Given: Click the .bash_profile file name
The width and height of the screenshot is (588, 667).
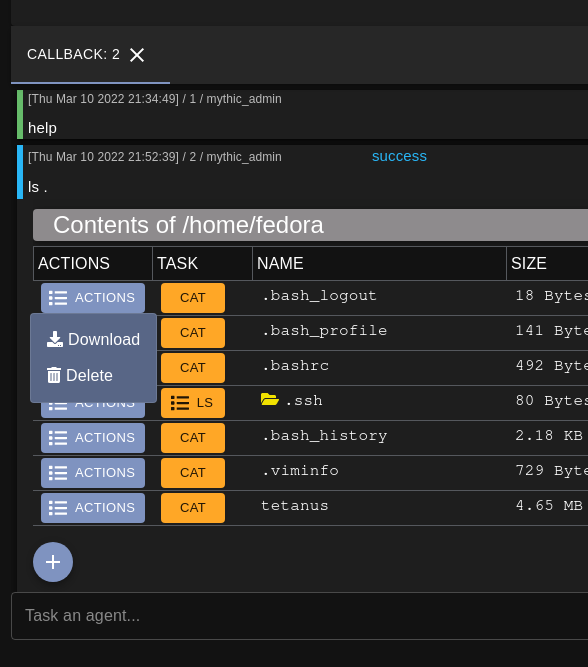Looking at the screenshot, I should tap(324, 331).
